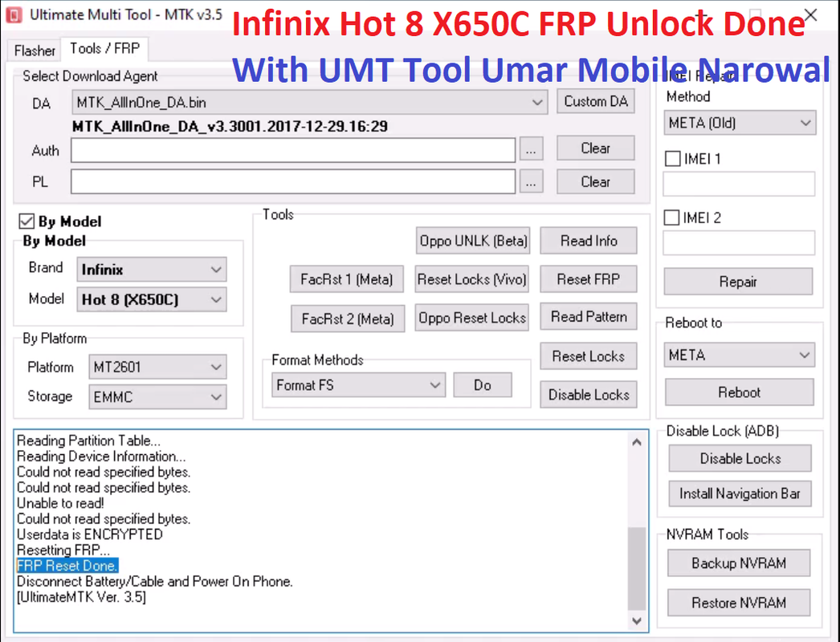Enable the IMEI 2 checkbox

point(671,218)
